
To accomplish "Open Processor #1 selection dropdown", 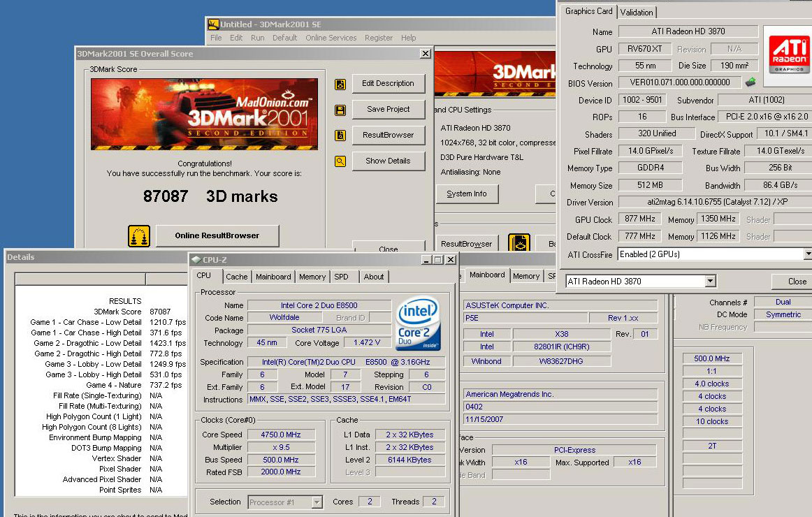I will [317, 502].
